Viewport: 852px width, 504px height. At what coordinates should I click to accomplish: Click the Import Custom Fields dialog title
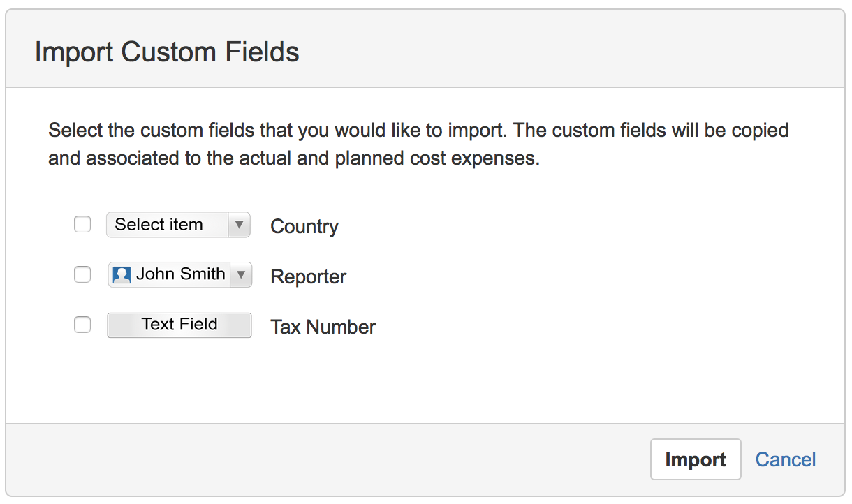click(x=167, y=51)
